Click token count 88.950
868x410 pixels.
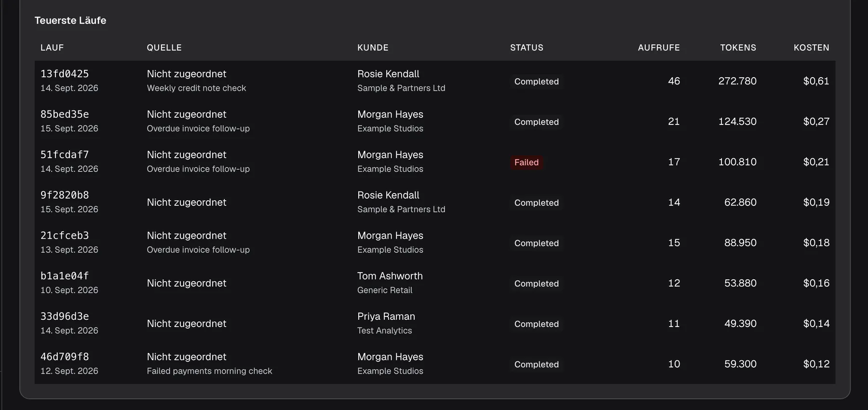pos(740,243)
